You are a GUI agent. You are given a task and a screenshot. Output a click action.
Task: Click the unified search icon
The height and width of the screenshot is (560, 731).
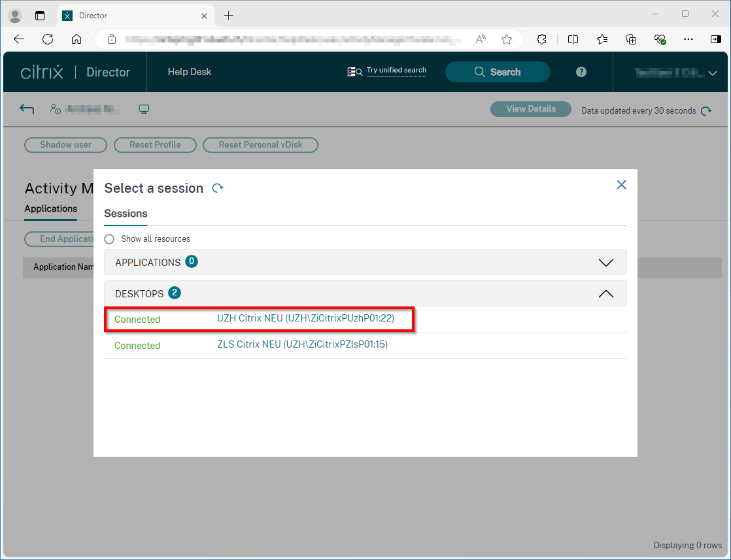coord(354,72)
